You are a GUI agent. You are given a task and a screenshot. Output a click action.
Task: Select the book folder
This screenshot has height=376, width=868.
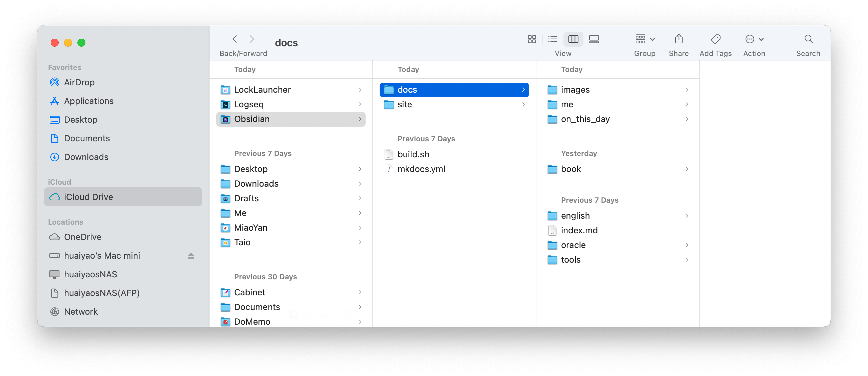point(618,169)
